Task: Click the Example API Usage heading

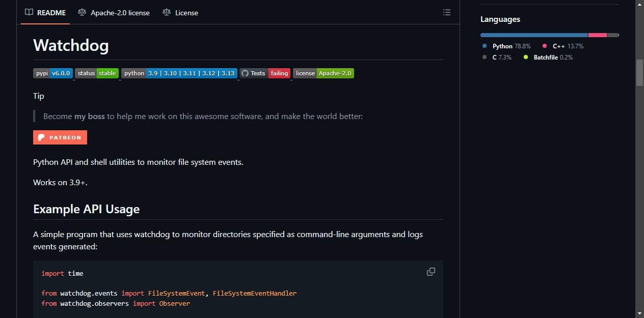Action: (87, 209)
